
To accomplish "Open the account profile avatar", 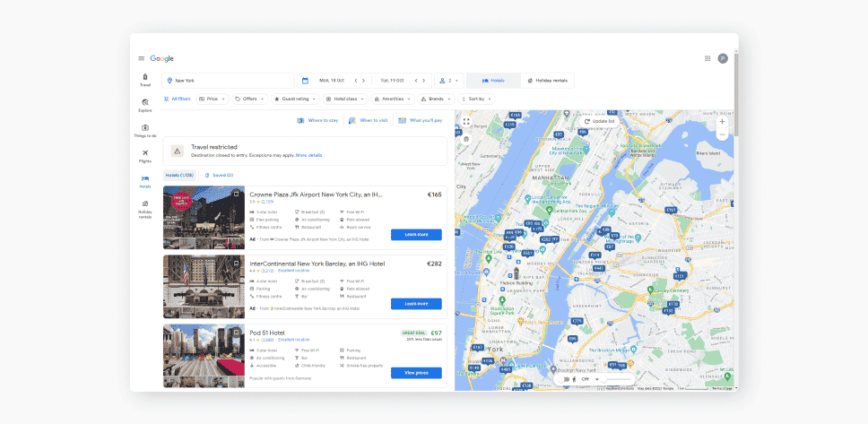I will pos(723,58).
